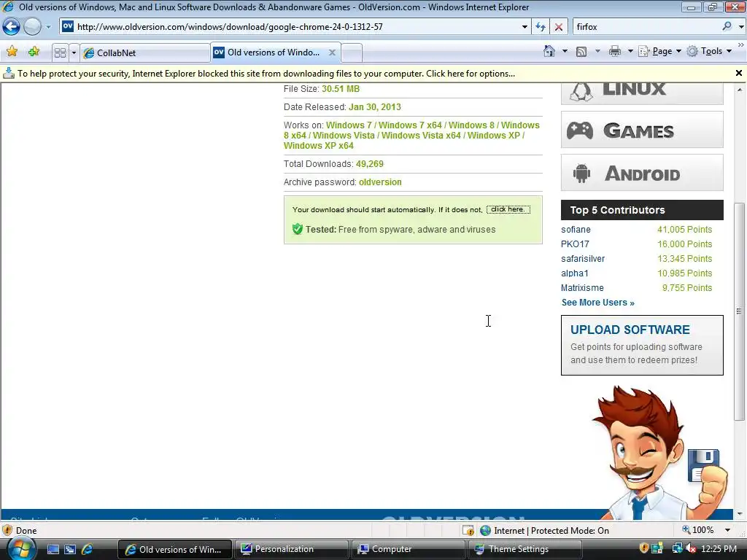Image resolution: width=747 pixels, height=560 pixels.
Task: Open contributor alpha1's profile link
Action: pyautogui.click(x=575, y=273)
